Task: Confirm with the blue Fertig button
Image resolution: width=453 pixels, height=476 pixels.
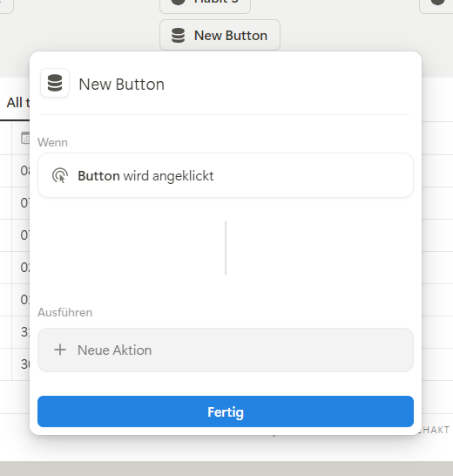Action: 226,411
